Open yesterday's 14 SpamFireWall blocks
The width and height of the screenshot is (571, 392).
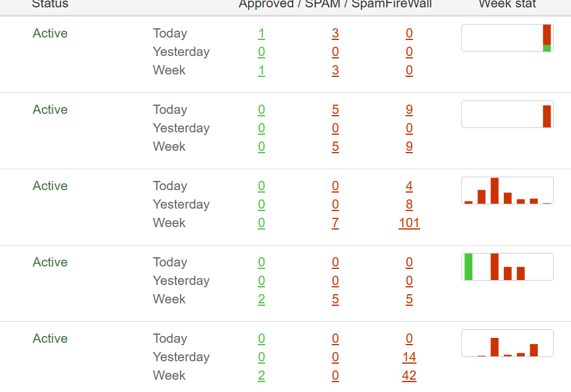coord(409,357)
